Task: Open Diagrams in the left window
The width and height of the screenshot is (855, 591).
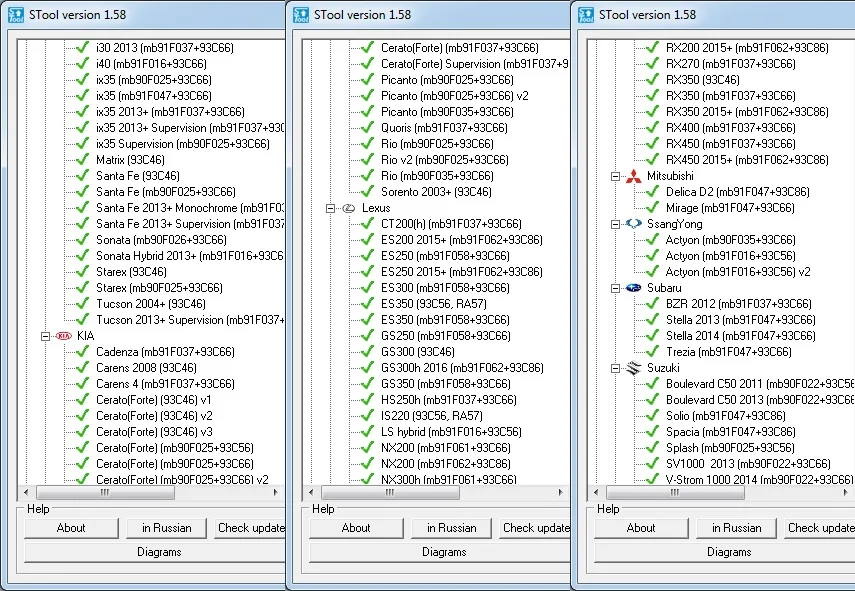Action: [154, 552]
